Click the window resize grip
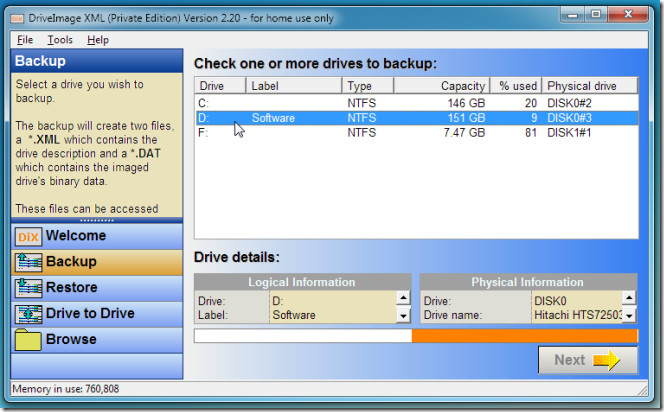Image resolution: width=664 pixels, height=412 pixels. [x=642, y=390]
